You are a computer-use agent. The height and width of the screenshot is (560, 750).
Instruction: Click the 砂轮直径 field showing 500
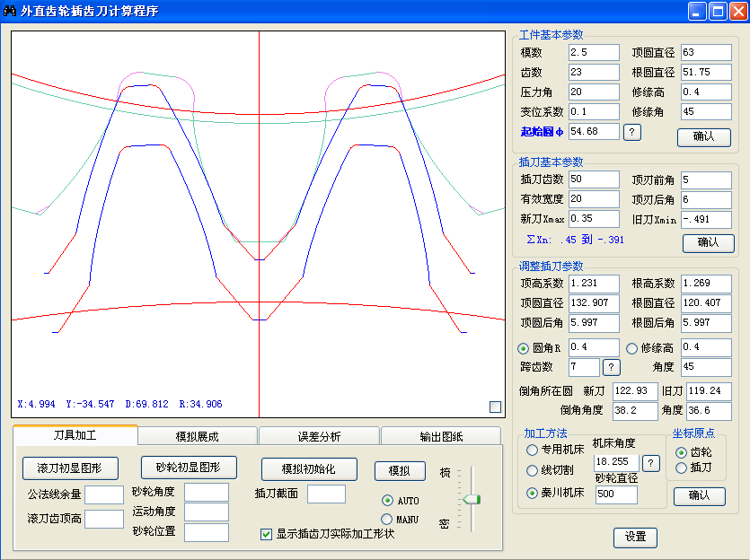click(x=616, y=494)
